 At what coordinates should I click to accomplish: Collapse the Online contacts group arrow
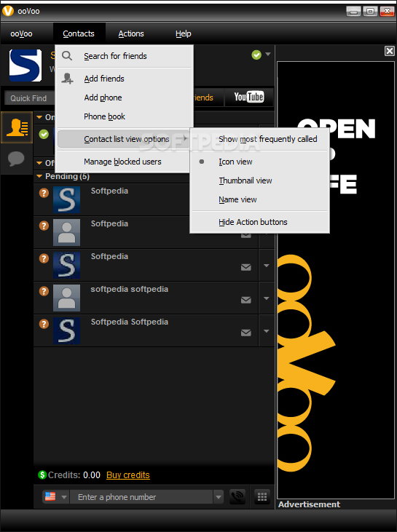click(39, 117)
